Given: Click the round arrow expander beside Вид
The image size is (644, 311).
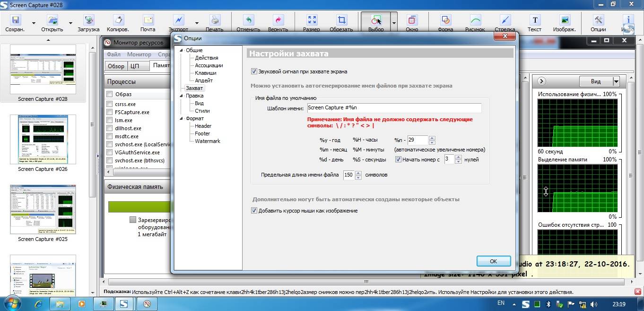Looking at the screenshot, I should (542, 81).
